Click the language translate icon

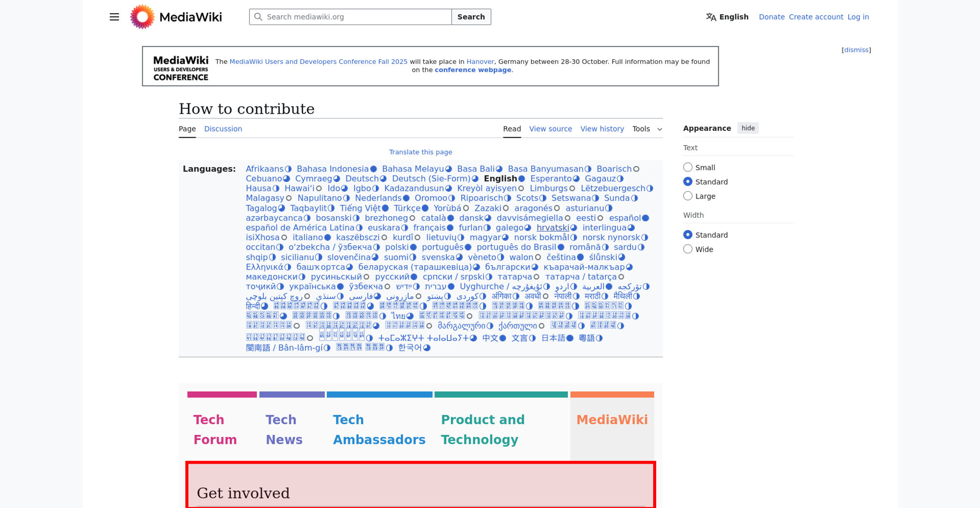pyautogui.click(x=710, y=17)
